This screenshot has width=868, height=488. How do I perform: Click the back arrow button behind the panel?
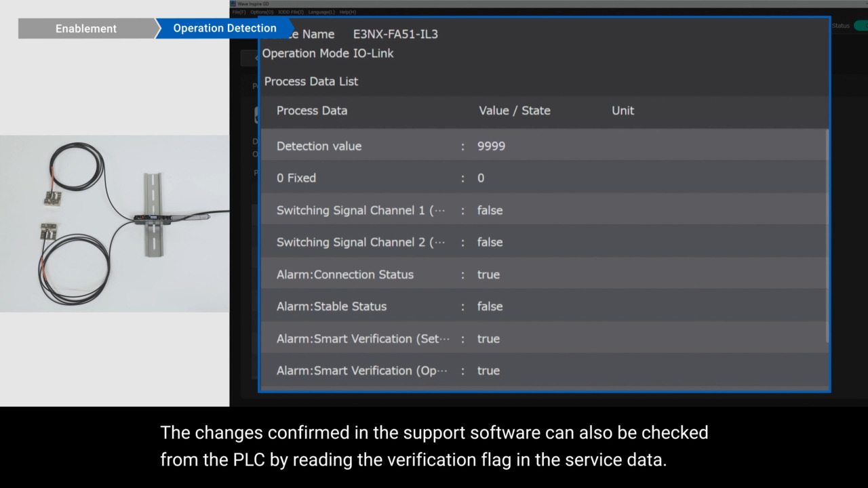tap(250, 58)
